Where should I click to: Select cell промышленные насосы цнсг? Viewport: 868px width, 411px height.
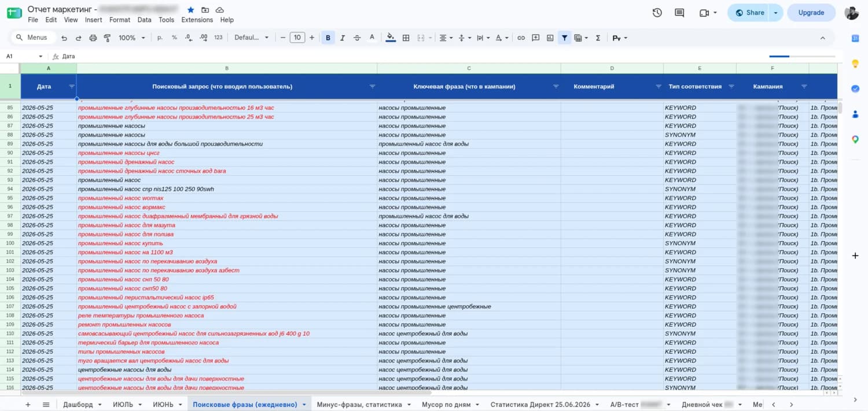[226, 153]
